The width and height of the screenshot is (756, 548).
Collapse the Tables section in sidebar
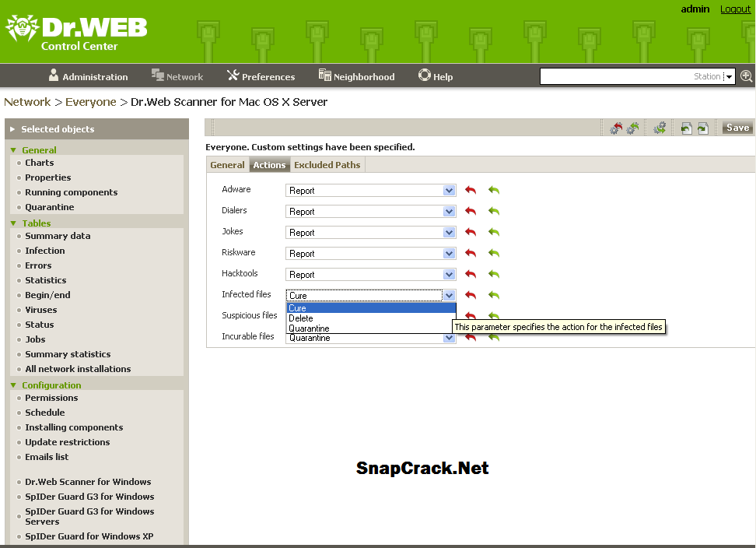pyautogui.click(x=13, y=223)
